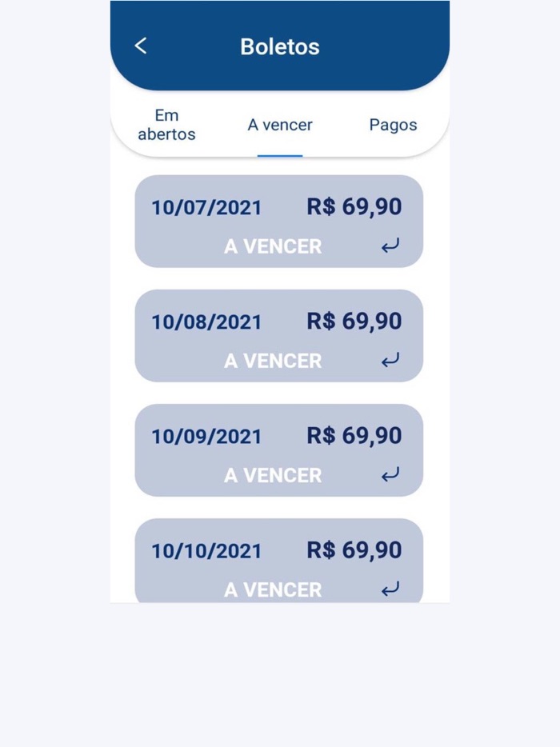This screenshot has width=560, height=747.
Task: Click the R$ 69,90 amount for 10/07/2021
Action: 354,207
